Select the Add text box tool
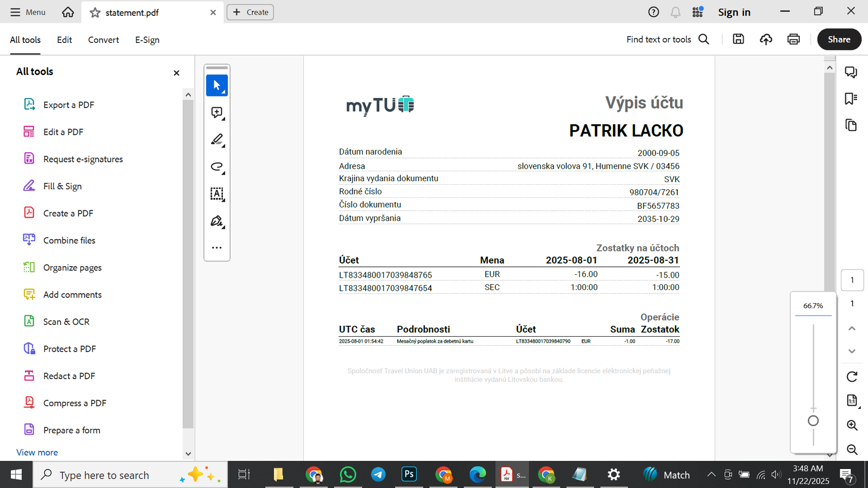 (x=216, y=194)
